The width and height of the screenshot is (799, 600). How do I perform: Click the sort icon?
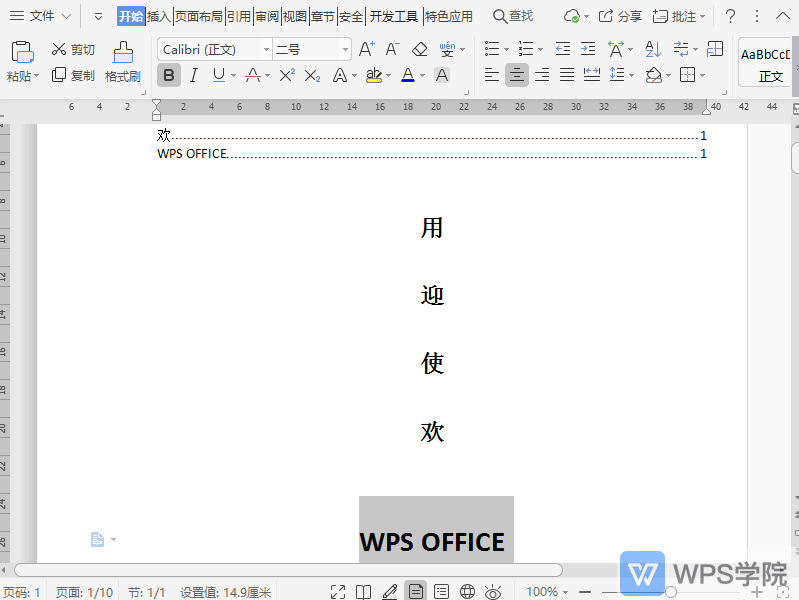pyautogui.click(x=653, y=49)
